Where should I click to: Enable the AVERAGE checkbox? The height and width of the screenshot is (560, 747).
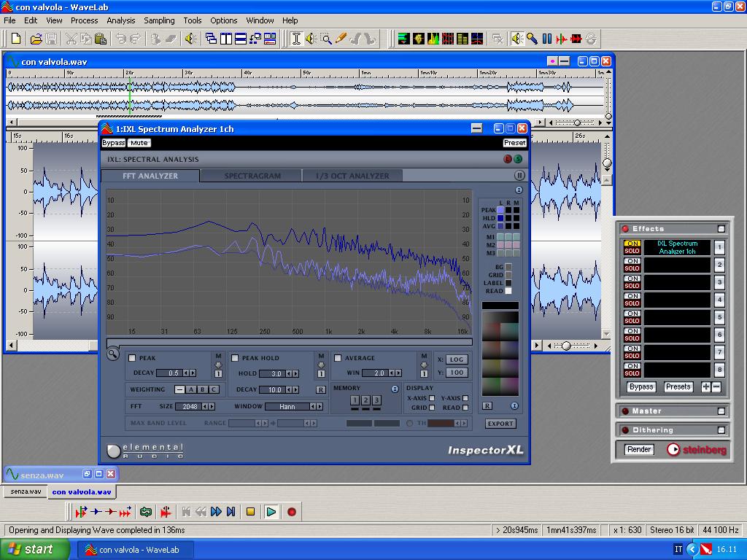338,358
